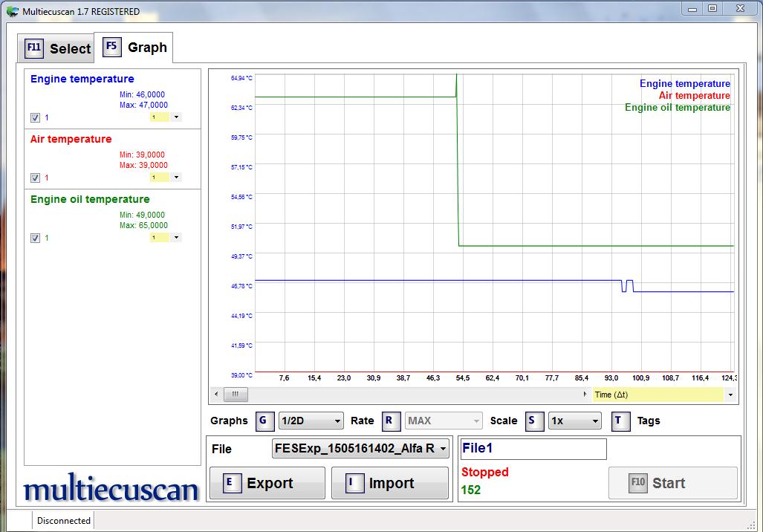The image size is (763, 532).
Task: Click the graph horizontal scrollbar thumb
Action: coord(235,395)
